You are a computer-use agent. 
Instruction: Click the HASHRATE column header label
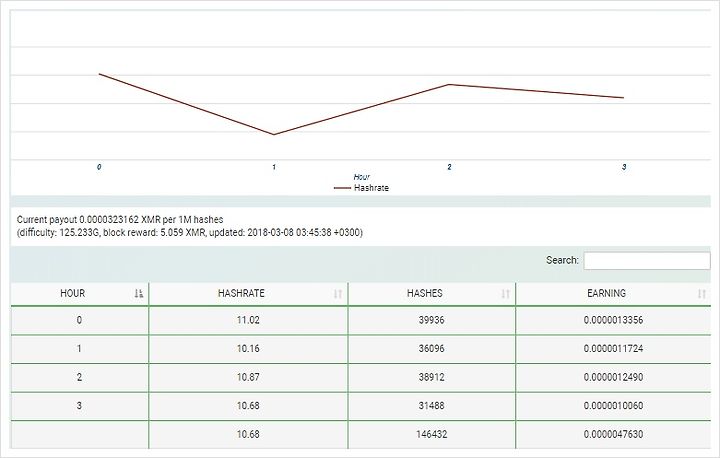pos(241,293)
